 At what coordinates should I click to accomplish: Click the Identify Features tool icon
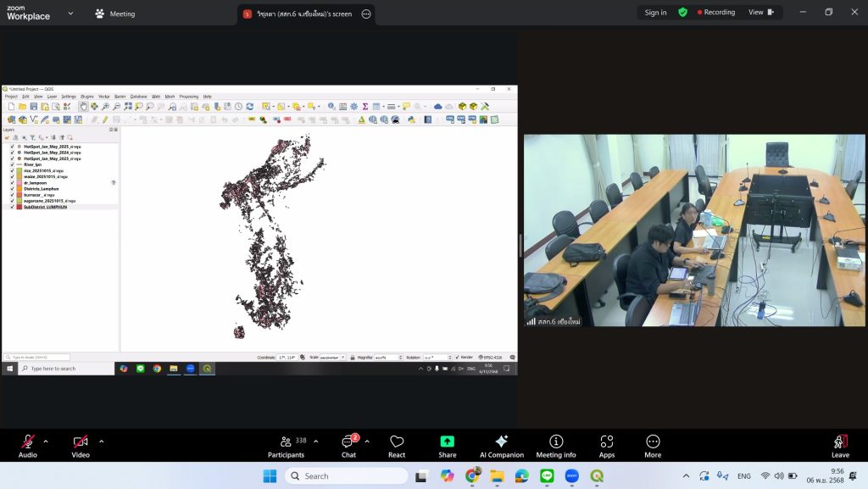tap(331, 107)
